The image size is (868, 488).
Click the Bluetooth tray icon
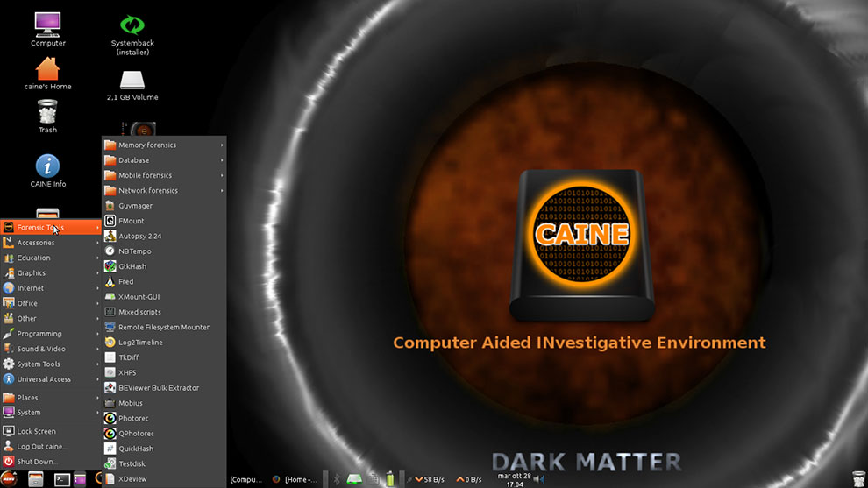click(337, 480)
